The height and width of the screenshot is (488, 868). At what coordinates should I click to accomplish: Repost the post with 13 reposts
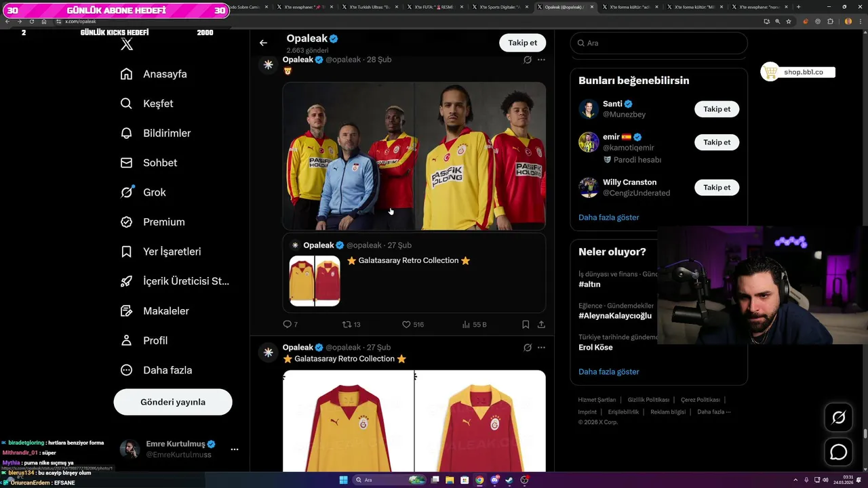(351, 325)
